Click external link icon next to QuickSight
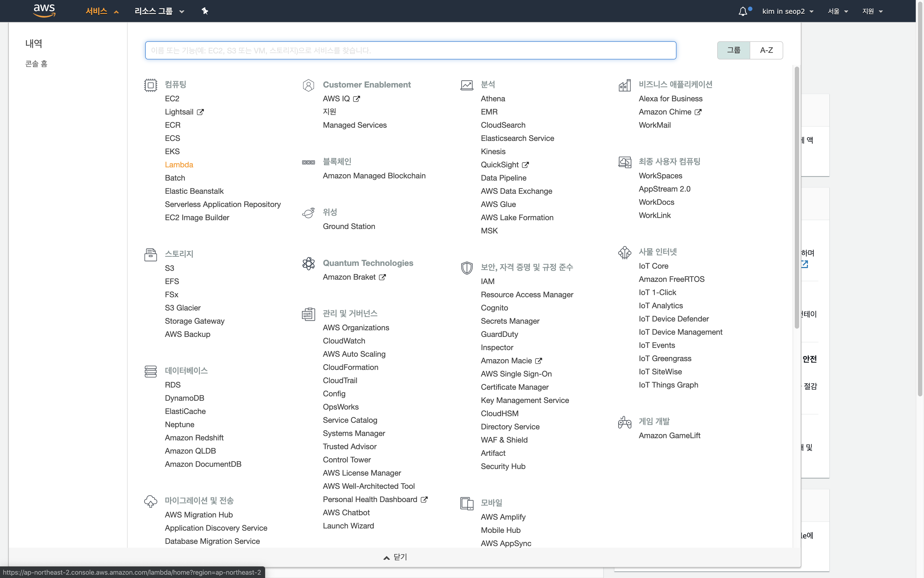This screenshot has width=924, height=578. tap(525, 165)
